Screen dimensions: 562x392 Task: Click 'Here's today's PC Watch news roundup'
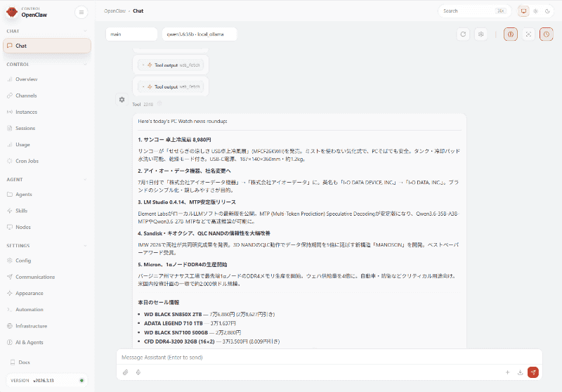[x=183, y=122]
